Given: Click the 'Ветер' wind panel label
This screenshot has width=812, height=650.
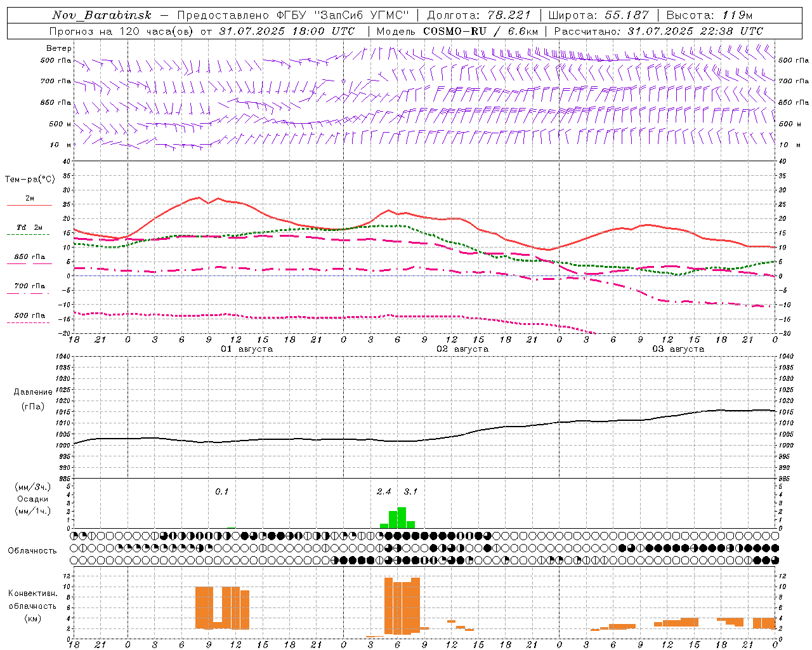Looking at the screenshot, I should 59,48.
